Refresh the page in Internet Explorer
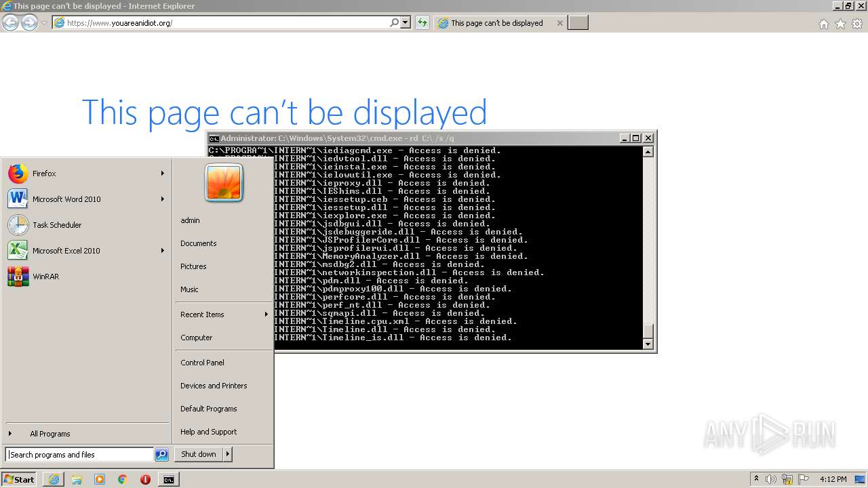 [x=422, y=22]
